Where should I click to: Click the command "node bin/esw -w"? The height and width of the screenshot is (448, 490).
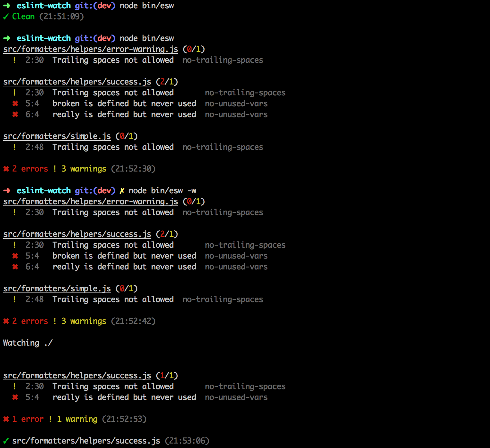click(x=162, y=191)
